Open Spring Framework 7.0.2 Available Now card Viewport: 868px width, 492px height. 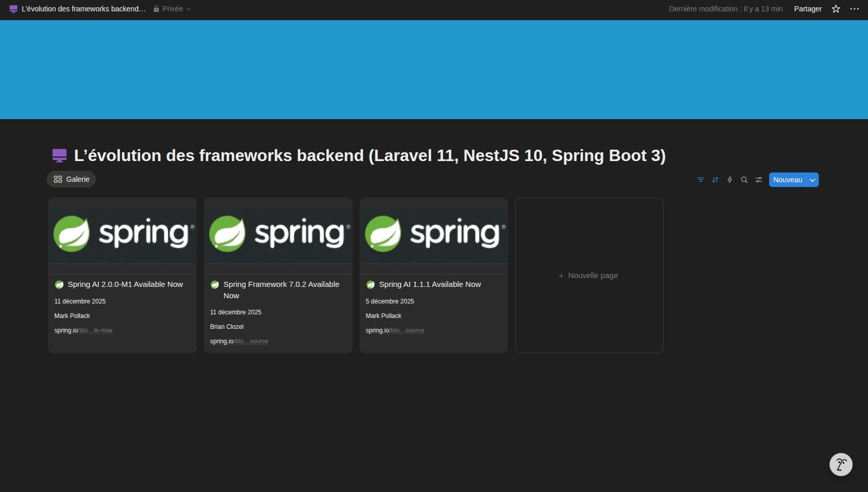tap(281, 284)
